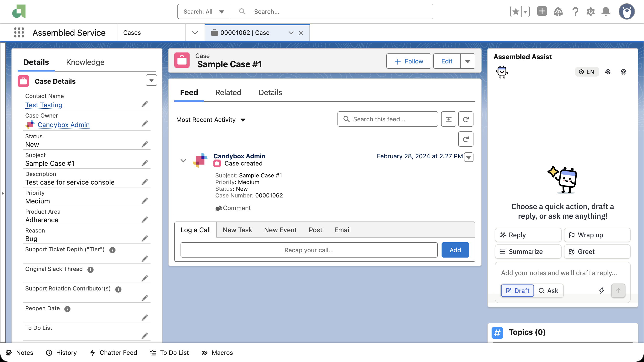Focus Recap your call input
Image resolution: width=644 pixels, height=362 pixels.
point(309,250)
